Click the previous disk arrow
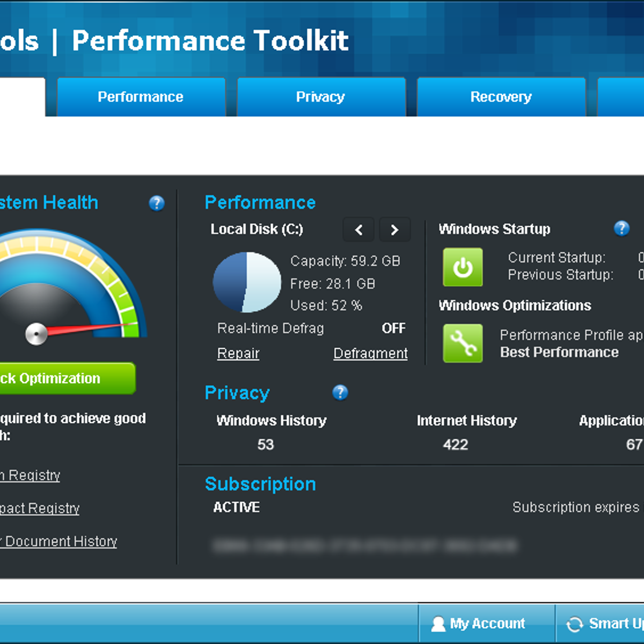This screenshot has width=644, height=644. (x=358, y=230)
